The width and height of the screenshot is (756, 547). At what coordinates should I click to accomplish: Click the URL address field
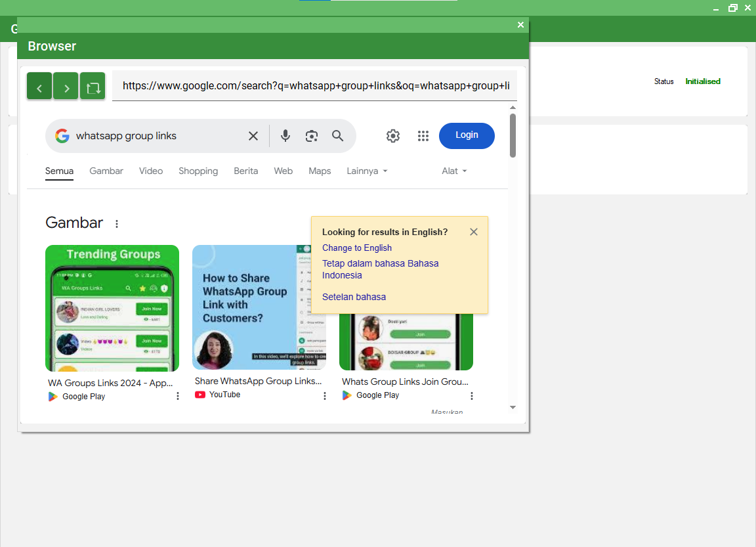click(314, 86)
